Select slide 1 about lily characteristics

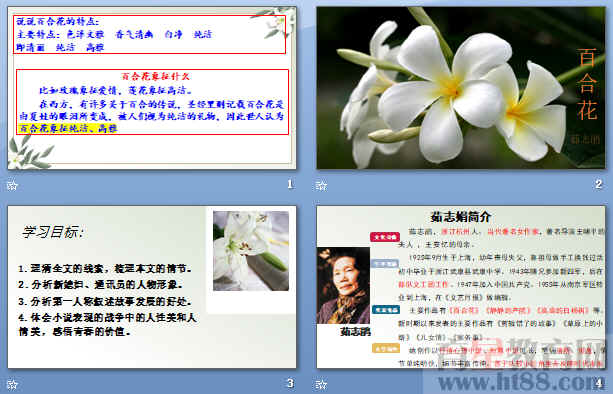click(152, 88)
